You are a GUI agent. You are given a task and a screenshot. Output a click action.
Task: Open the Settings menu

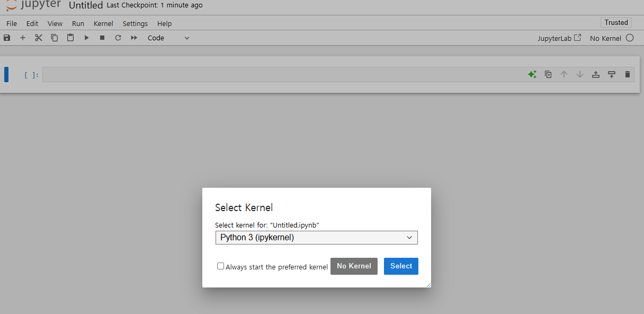click(x=135, y=23)
